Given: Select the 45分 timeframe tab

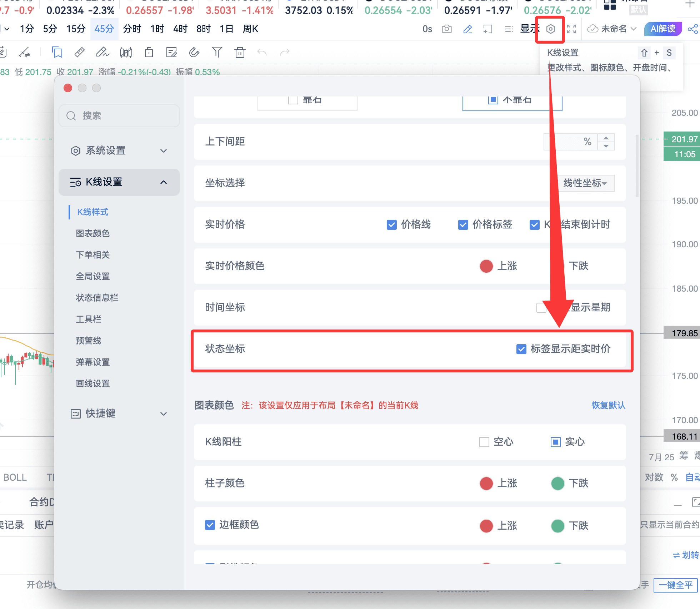Looking at the screenshot, I should pos(104,29).
